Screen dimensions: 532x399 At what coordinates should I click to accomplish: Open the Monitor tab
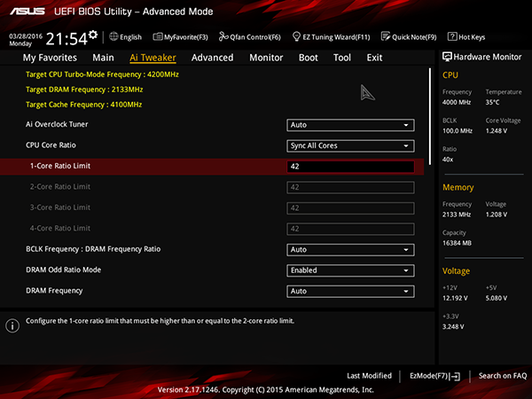click(266, 58)
